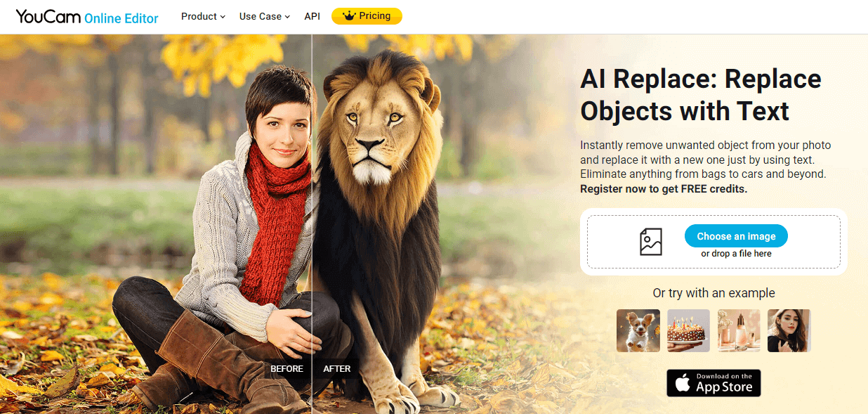Click the BEFORE label on the comparison image

pyautogui.click(x=287, y=369)
